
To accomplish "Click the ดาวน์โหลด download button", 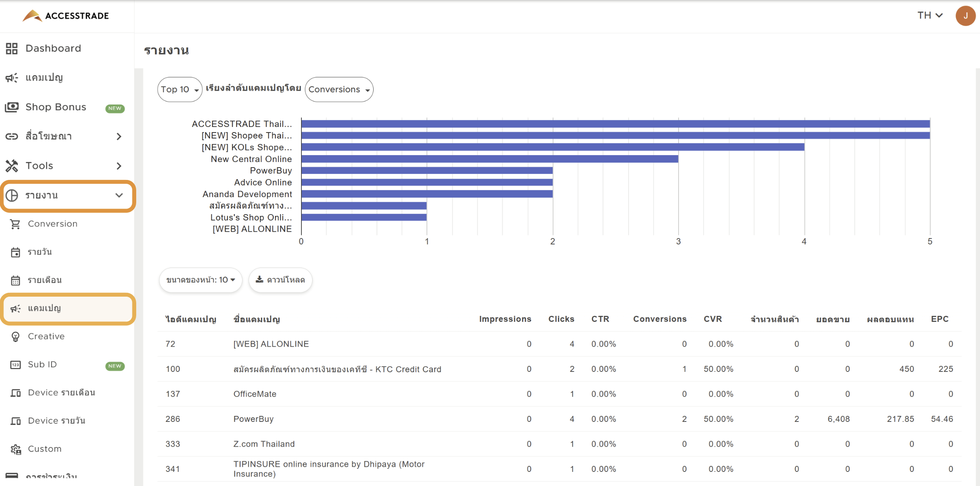I will pos(281,280).
